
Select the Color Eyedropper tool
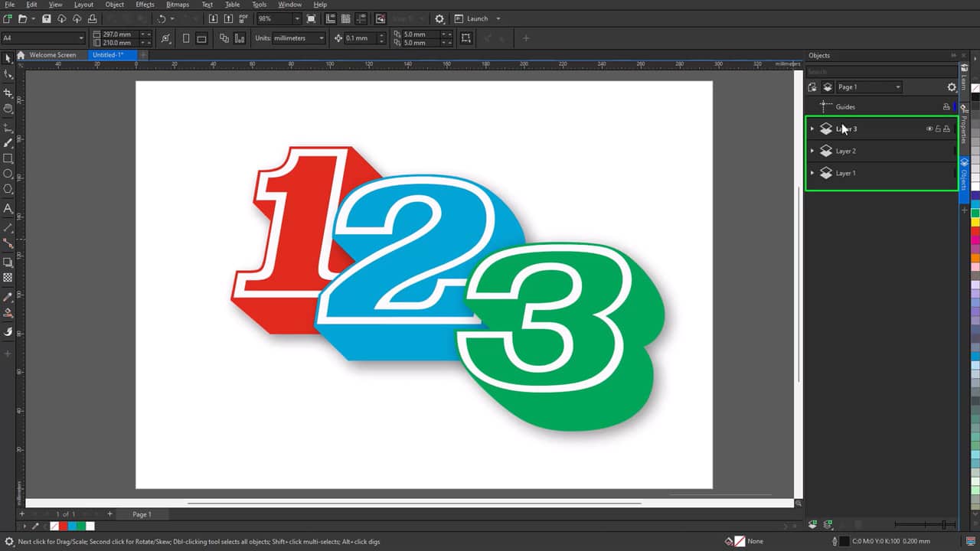pyautogui.click(x=8, y=297)
